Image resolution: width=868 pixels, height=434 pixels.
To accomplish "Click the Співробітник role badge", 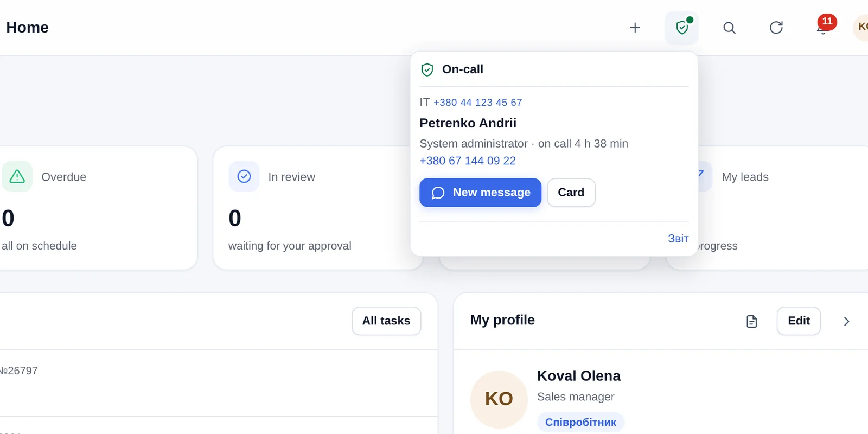I will click(580, 422).
